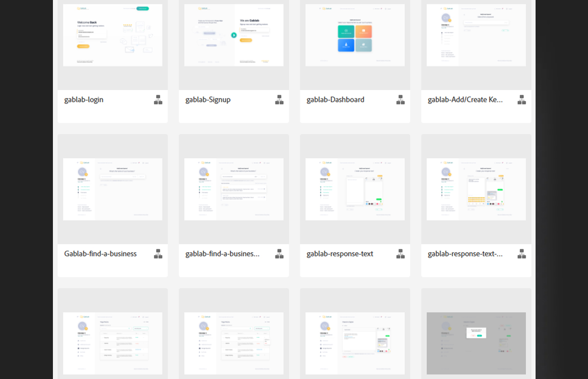Click the prototype icon beside gablab-Dashboard
Screen dimensions: 588x379
click(401, 100)
